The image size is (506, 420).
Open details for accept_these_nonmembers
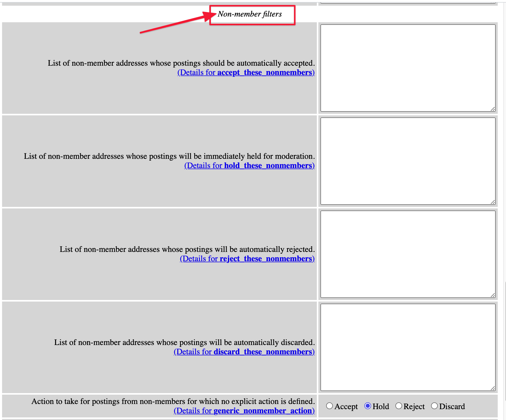pos(246,72)
